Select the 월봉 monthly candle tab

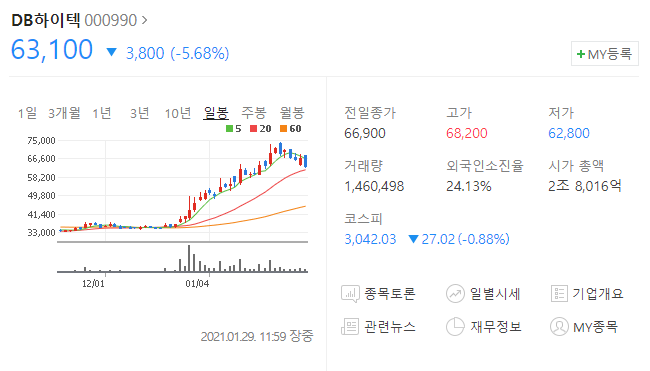tap(292, 113)
